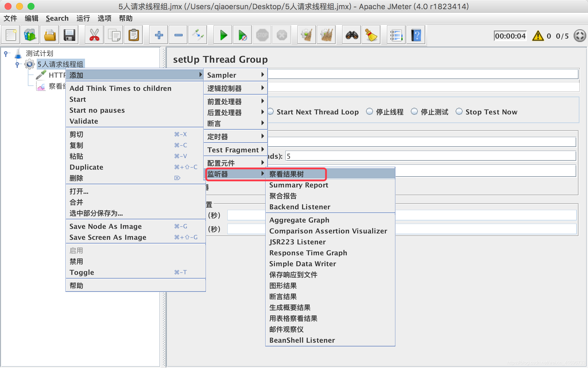The height and width of the screenshot is (368, 588).
Task: Choose Summary Report listener
Action: click(x=330, y=185)
